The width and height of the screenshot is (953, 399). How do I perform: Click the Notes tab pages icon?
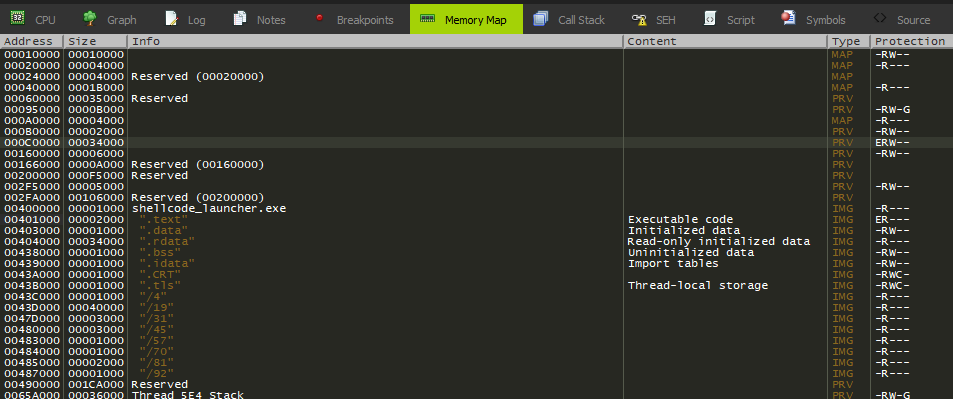(x=240, y=19)
